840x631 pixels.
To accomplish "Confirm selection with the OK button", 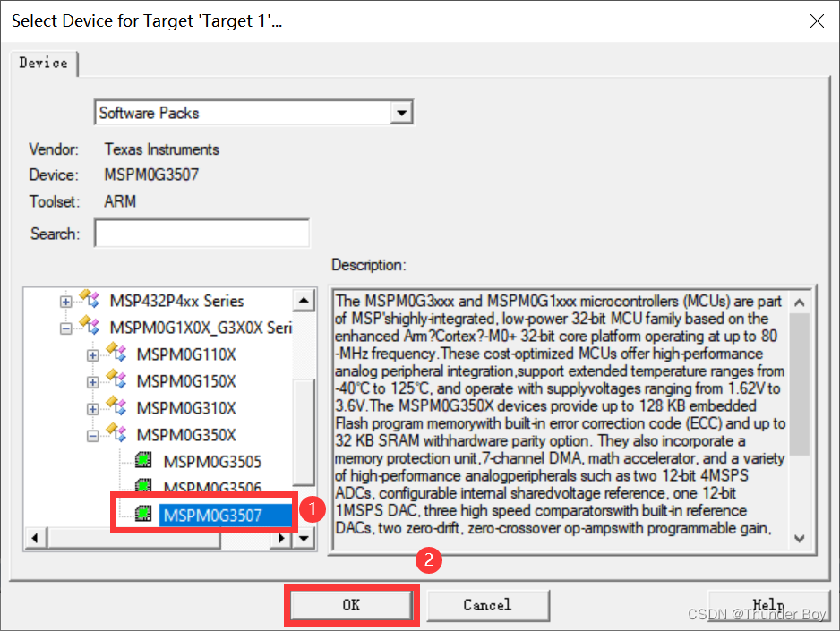I will click(x=351, y=605).
